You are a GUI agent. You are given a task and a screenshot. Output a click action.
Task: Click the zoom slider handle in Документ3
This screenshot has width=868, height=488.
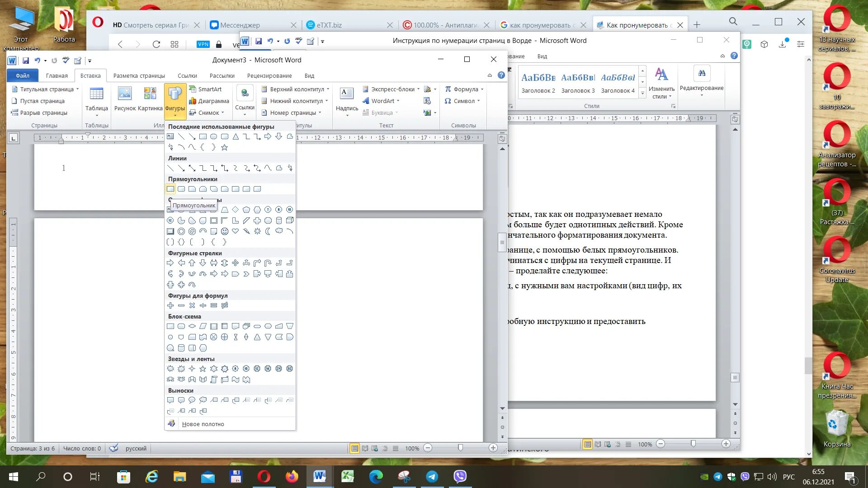[x=460, y=448]
